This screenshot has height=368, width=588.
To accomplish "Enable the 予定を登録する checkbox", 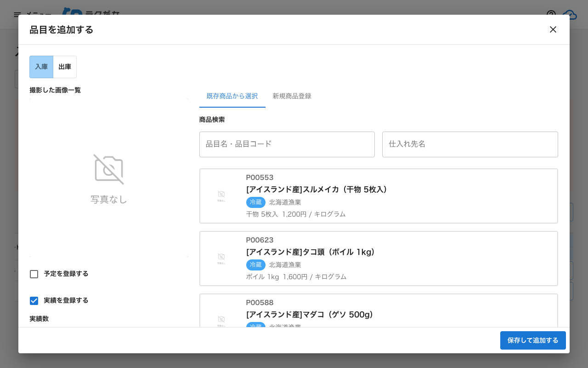I will click(34, 274).
